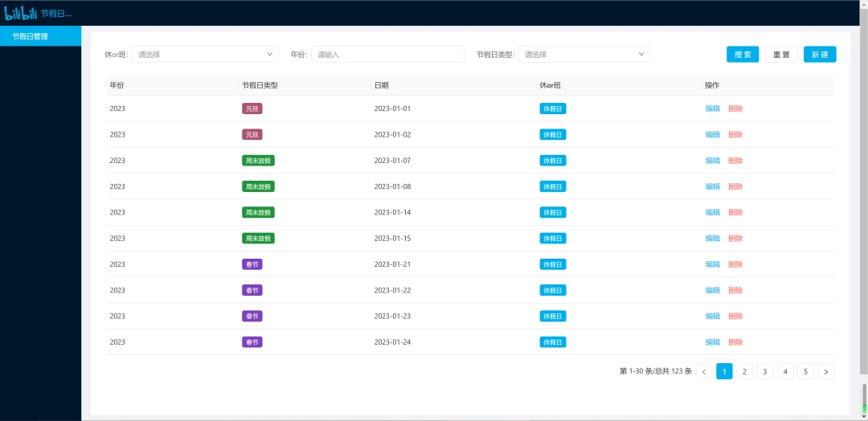This screenshot has width=868, height=421.
Task: Click the vertical scrollbar thumb at right
Action: tap(864, 399)
